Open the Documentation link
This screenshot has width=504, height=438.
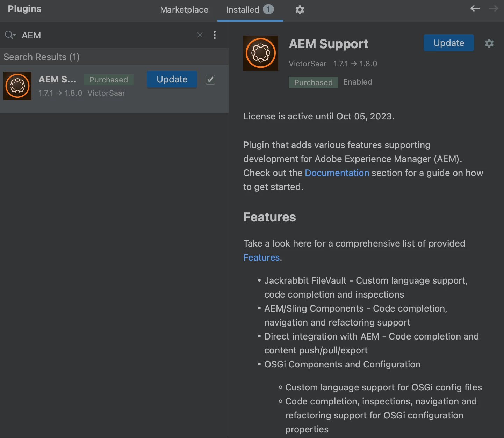coord(337,173)
